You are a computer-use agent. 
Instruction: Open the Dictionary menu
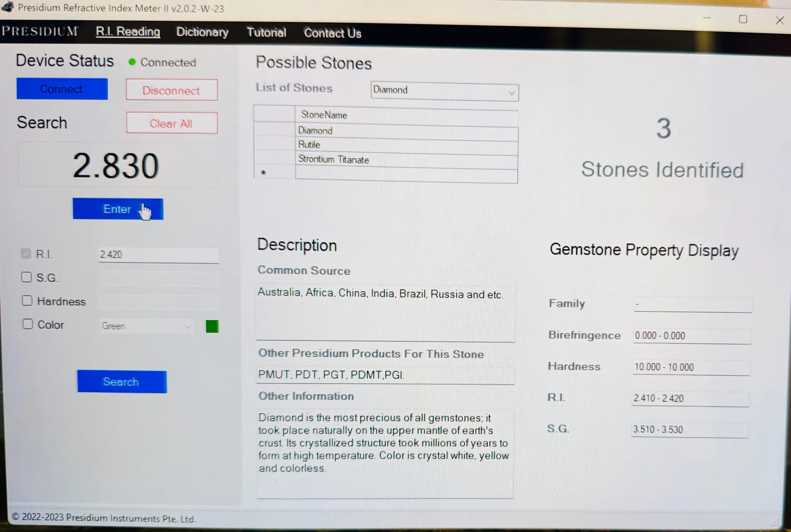tap(202, 33)
